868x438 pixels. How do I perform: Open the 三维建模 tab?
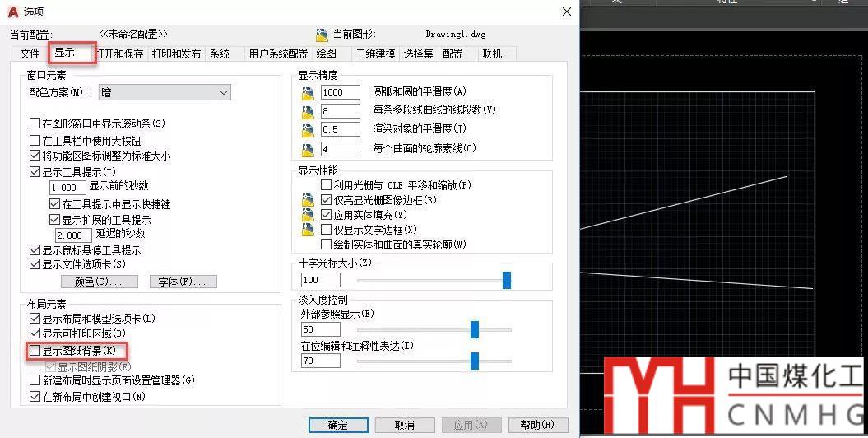pyautogui.click(x=375, y=54)
